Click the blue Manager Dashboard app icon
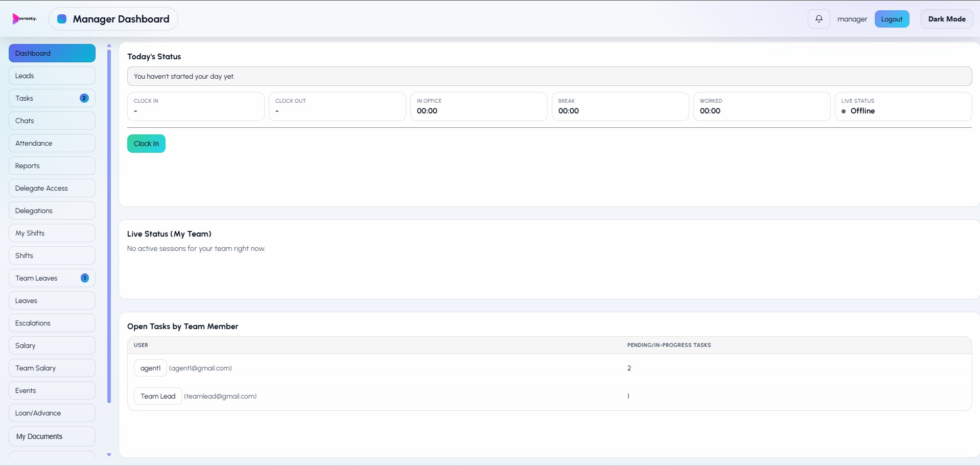980x466 pixels. (x=62, y=19)
